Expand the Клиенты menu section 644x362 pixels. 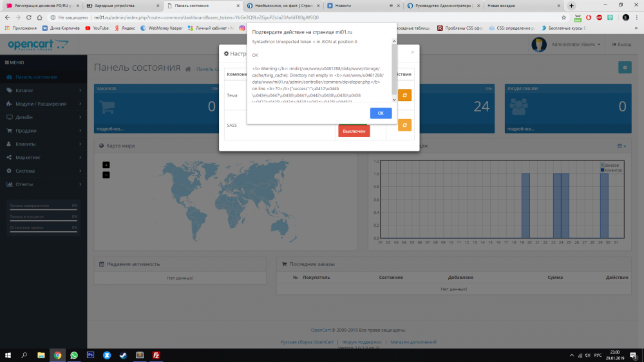point(44,144)
